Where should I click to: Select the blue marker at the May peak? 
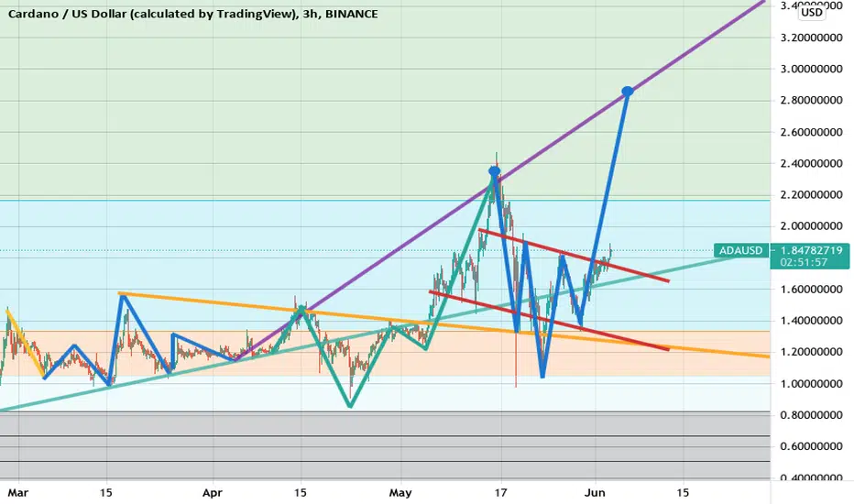[x=494, y=171]
